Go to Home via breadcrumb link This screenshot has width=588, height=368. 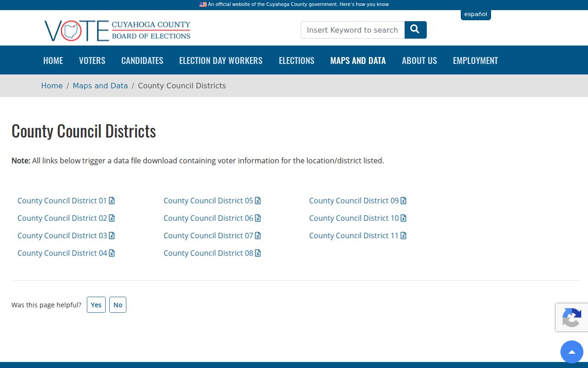(52, 86)
